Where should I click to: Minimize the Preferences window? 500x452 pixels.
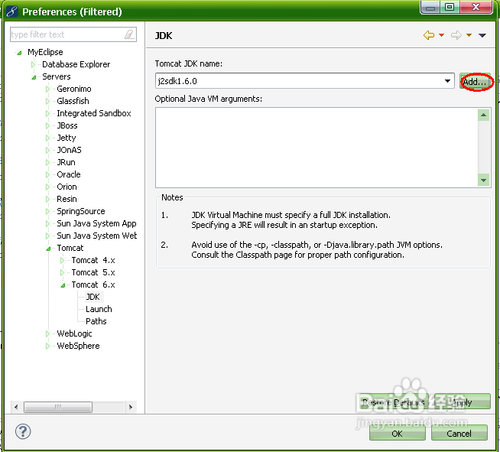pos(431,8)
